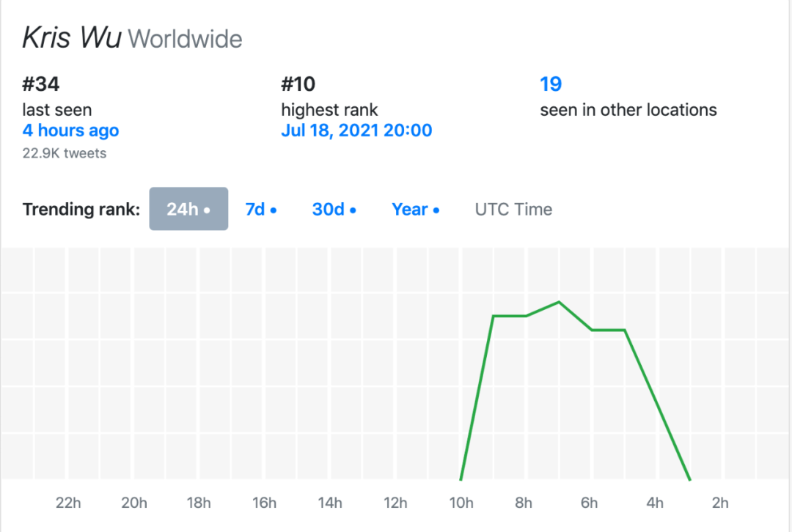Screen dimensions: 792x532
Task: Click the Worldwide location label
Action: click(186, 39)
